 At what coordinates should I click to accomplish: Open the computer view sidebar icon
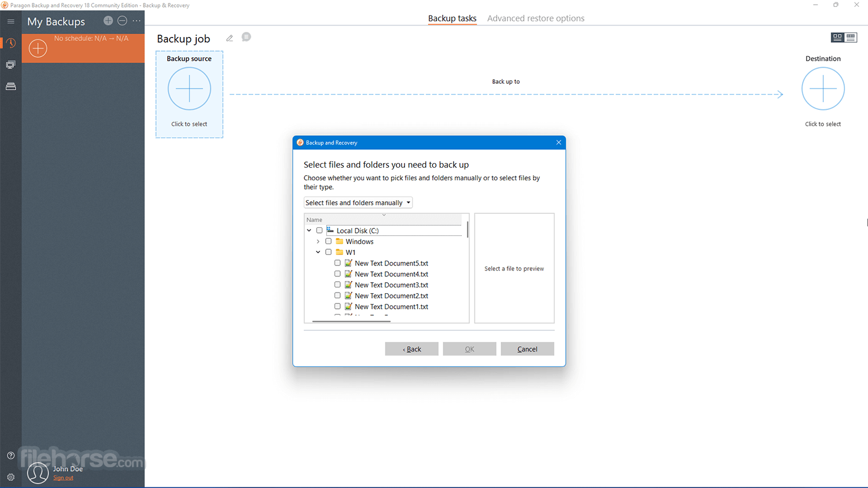[10, 65]
